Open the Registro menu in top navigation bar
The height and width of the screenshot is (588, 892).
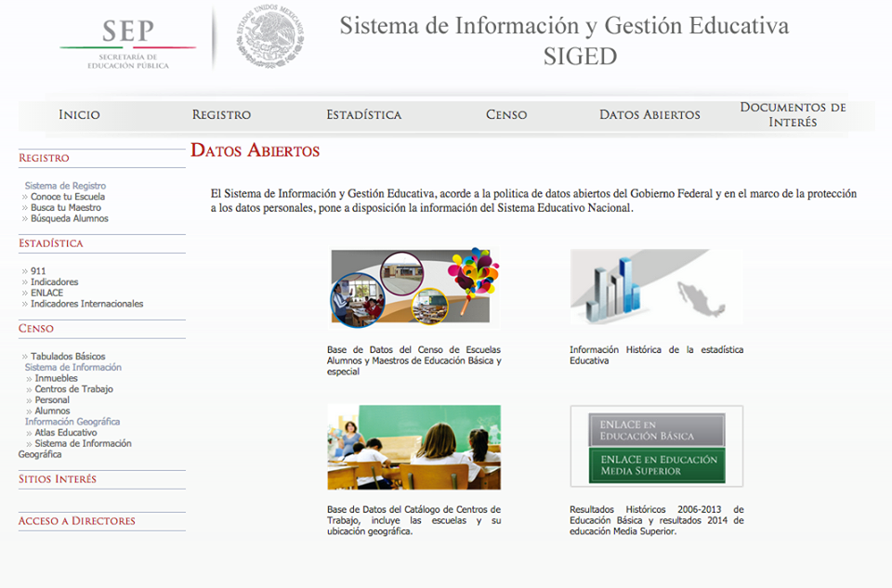(x=221, y=115)
